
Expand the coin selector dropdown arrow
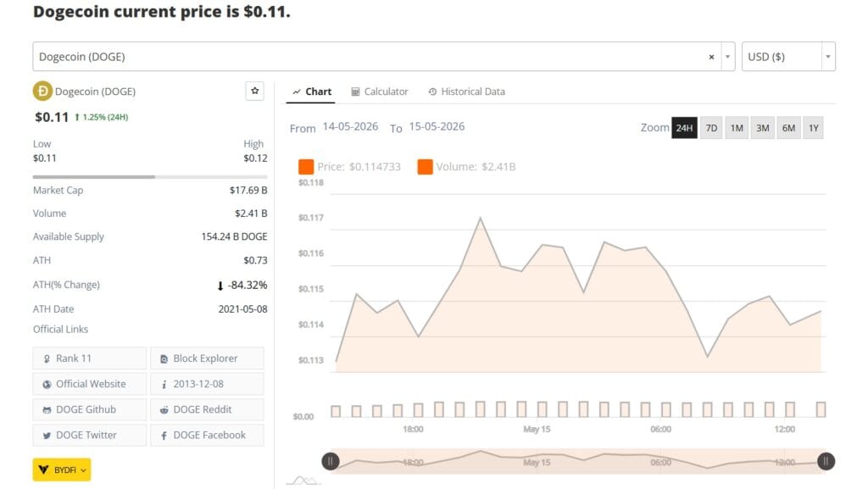click(x=727, y=57)
